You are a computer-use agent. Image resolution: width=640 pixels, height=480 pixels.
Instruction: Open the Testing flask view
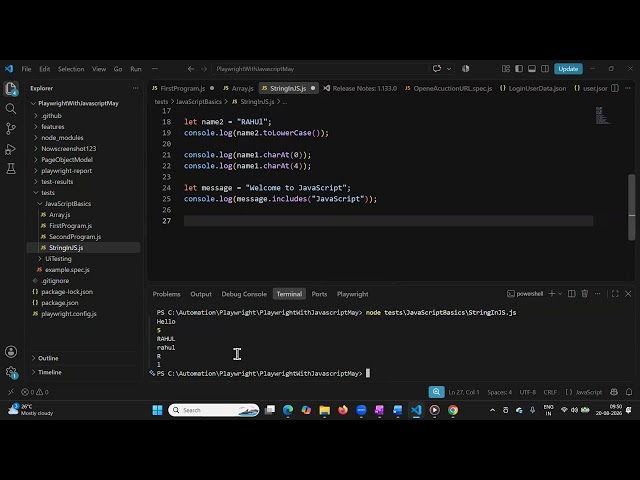11,169
